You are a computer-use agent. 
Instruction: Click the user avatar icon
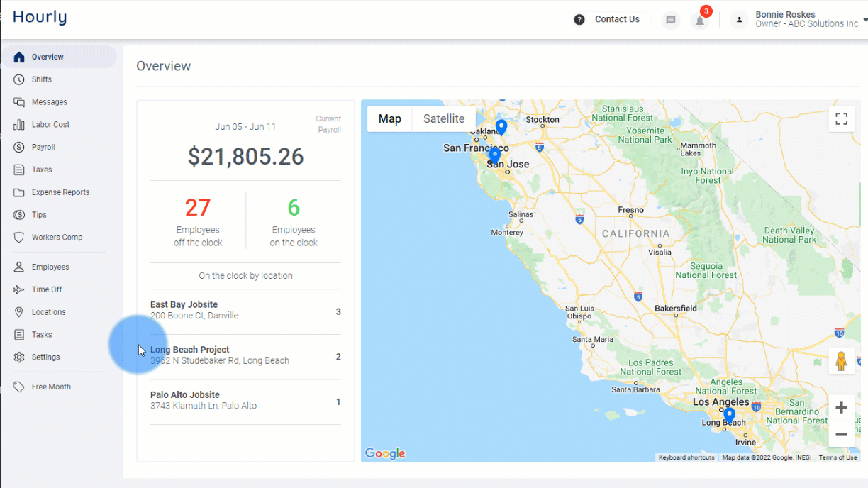tap(740, 20)
